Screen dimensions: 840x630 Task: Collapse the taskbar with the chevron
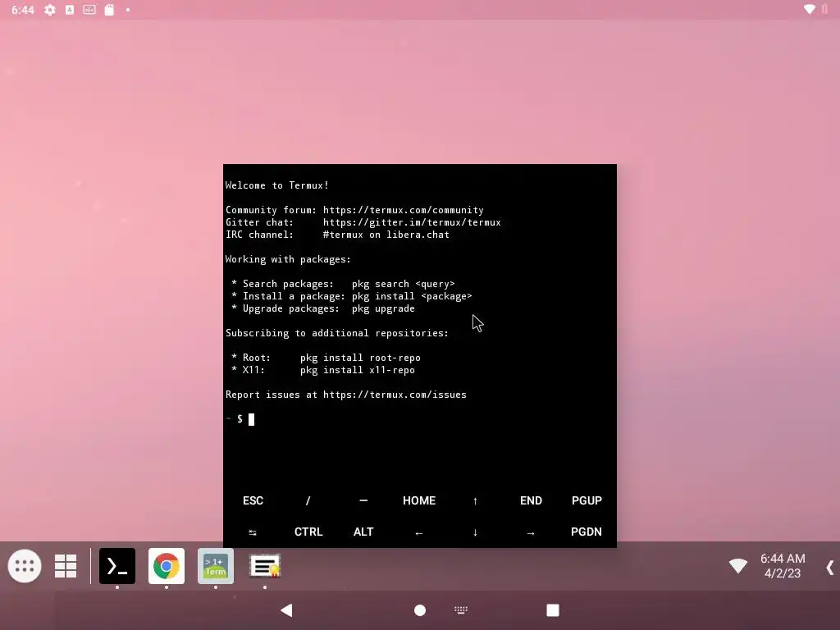[830, 568]
